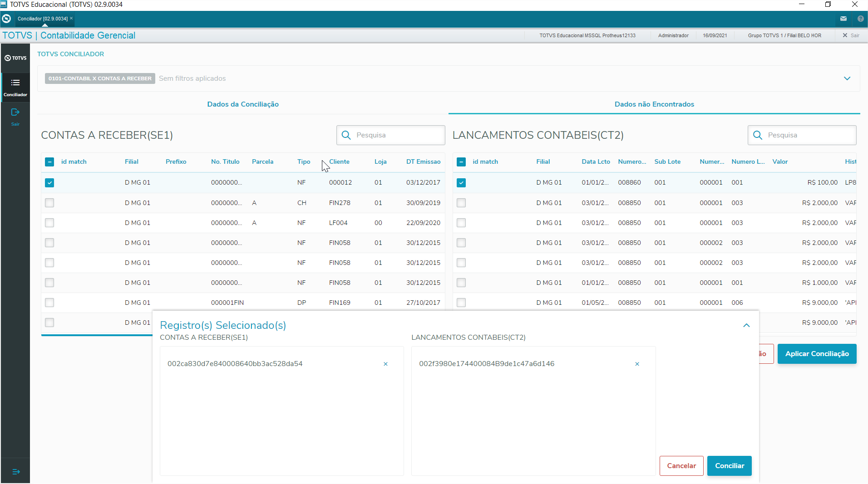
Task: Click the Cancelar button
Action: pos(681,466)
